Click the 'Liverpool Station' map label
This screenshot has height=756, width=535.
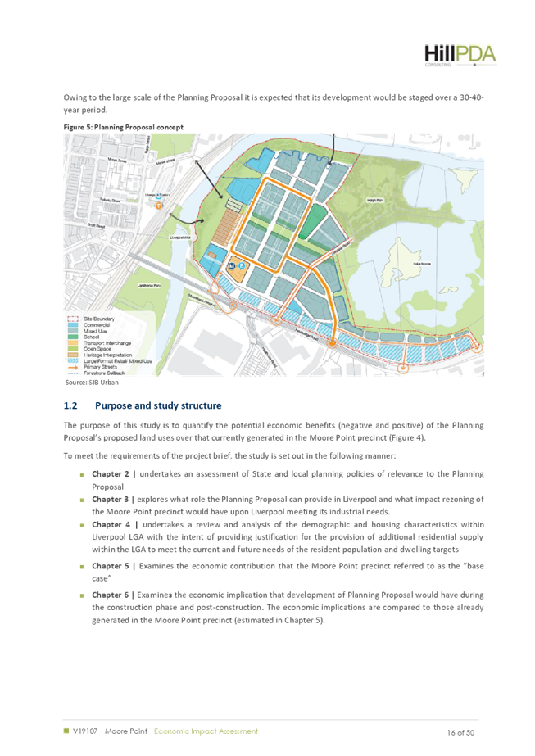(157, 195)
